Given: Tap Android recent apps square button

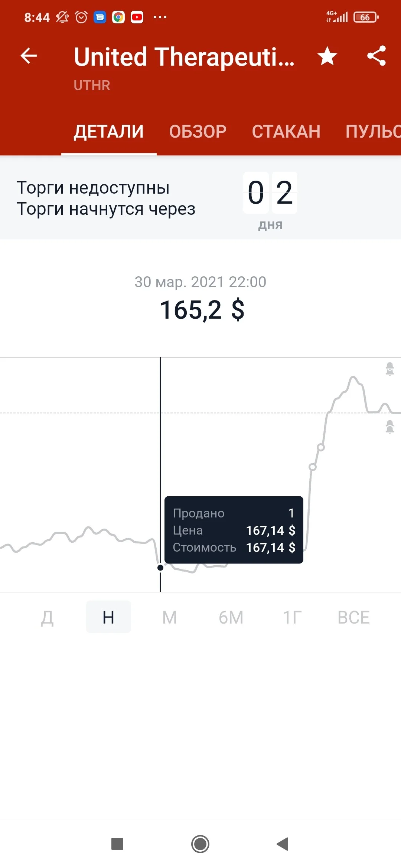Looking at the screenshot, I should coord(117,844).
